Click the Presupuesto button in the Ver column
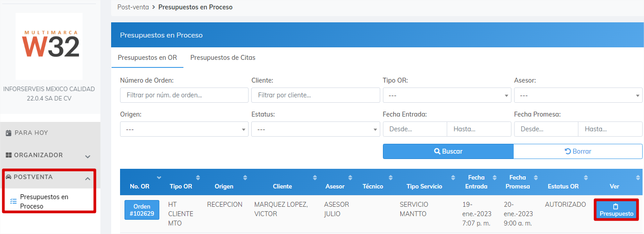The height and width of the screenshot is (234, 644). pyautogui.click(x=616, y=210)
